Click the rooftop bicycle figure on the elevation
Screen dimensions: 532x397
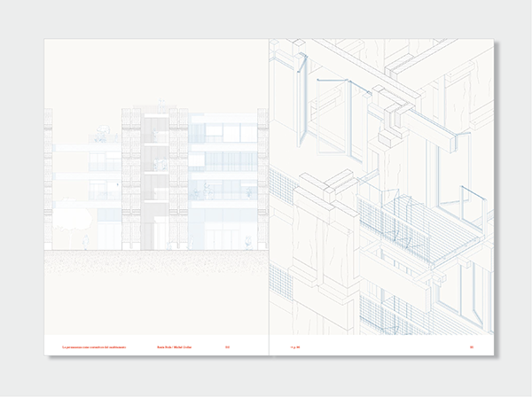pos(101,134)
